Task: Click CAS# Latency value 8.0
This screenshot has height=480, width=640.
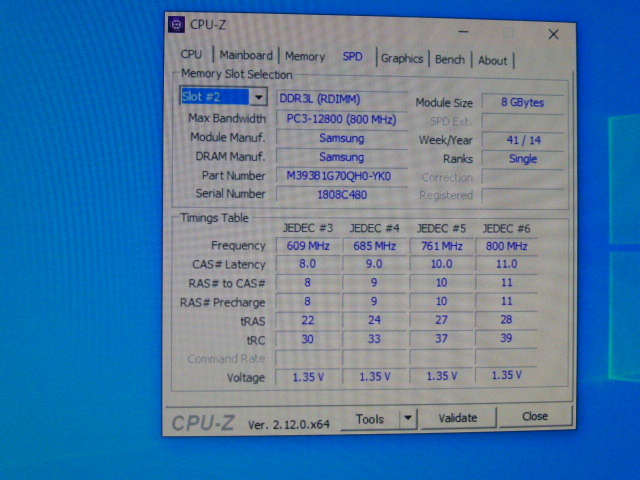Action: [308, 264]
